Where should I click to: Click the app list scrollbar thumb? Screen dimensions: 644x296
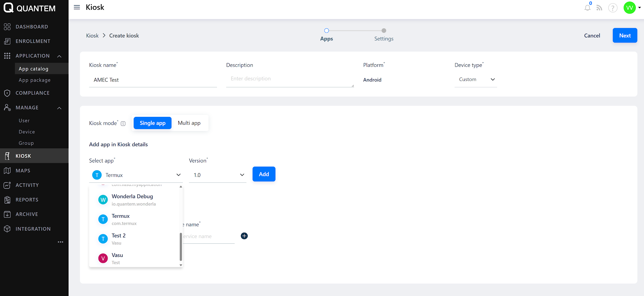[x=181, y=247]
